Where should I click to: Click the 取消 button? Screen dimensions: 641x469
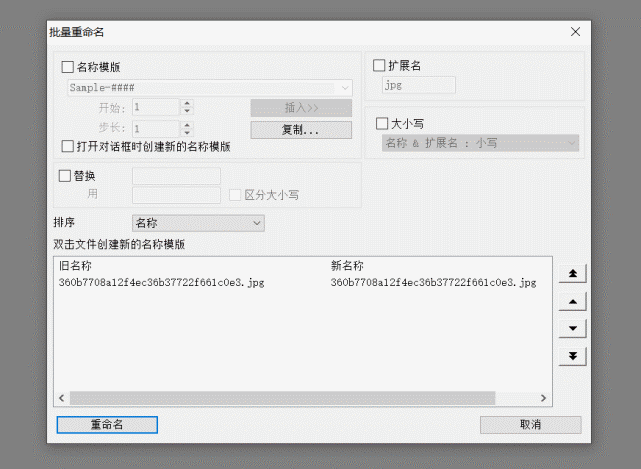click(531, 425)
